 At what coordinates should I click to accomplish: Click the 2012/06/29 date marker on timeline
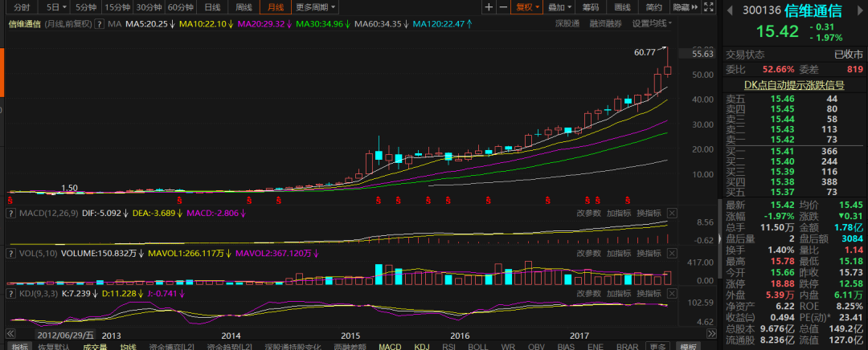coord(66,335)
